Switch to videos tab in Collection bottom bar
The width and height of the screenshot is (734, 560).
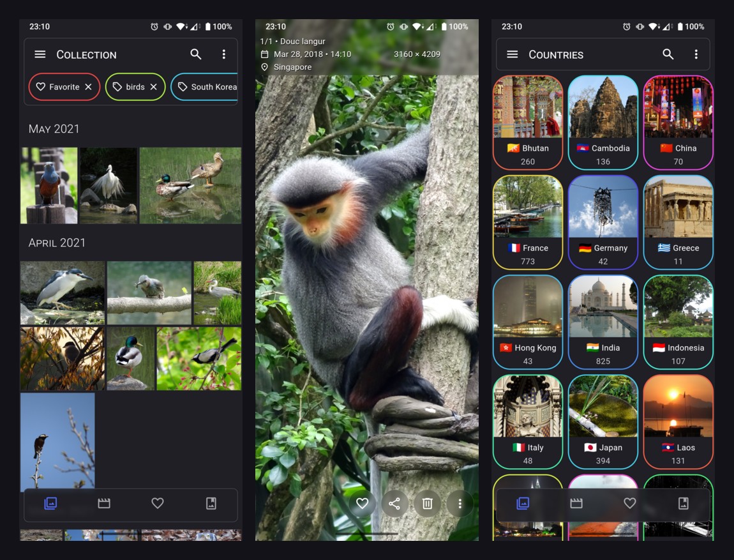(104, 503)
